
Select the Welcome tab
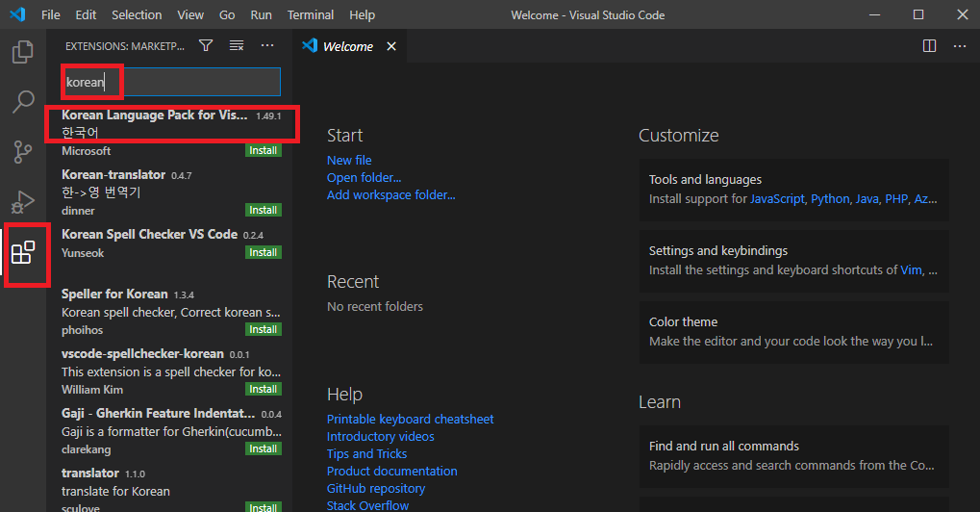tap(348, 46)
